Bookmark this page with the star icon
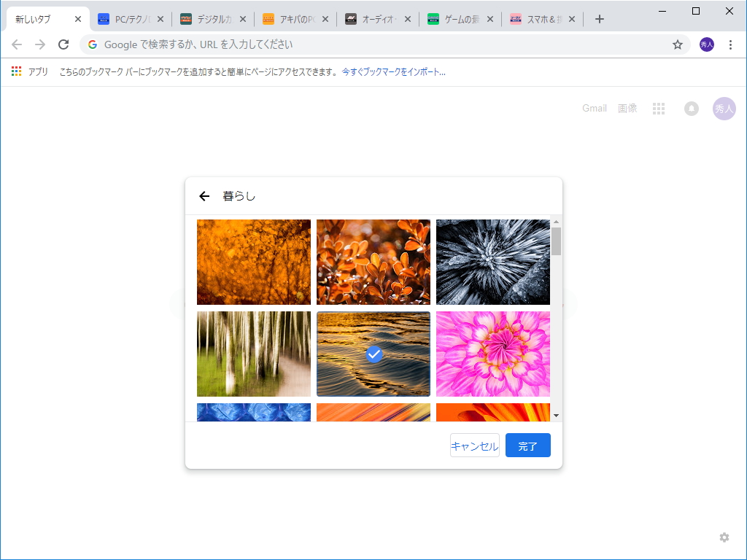Screen dimensions: 747x560 click(x=678, y=44)
